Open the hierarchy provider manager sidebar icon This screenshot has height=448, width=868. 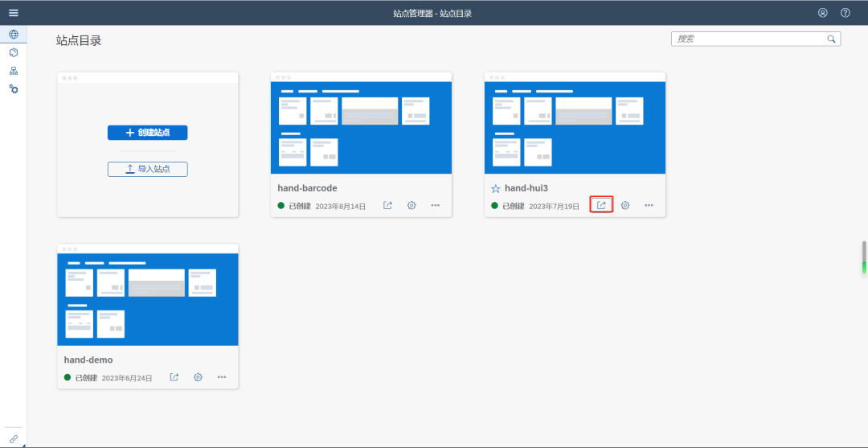pos(14,71)
